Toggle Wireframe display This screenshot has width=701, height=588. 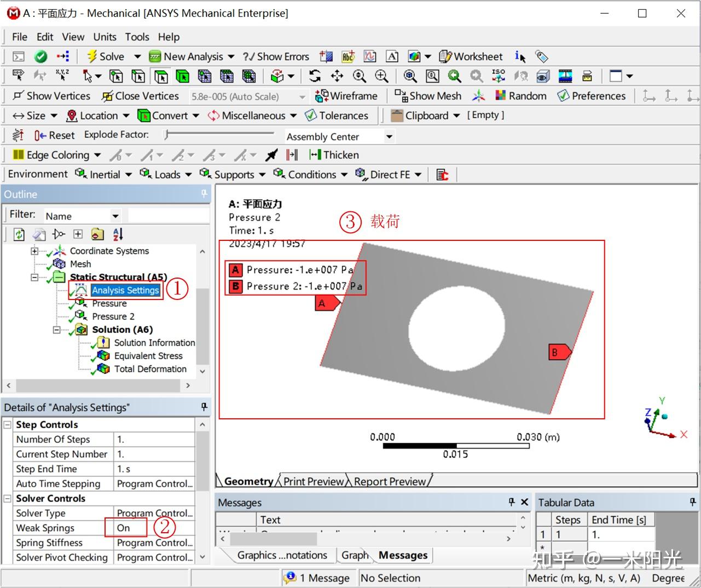(x=346, y=96)
